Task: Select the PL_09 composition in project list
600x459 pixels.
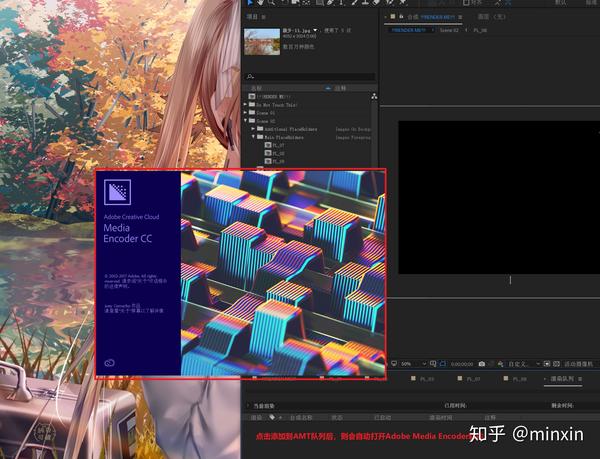Action: click(276, 161)
